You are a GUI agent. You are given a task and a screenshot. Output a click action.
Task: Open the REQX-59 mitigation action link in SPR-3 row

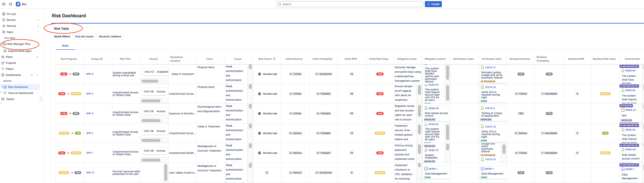(x=434, y=108)
